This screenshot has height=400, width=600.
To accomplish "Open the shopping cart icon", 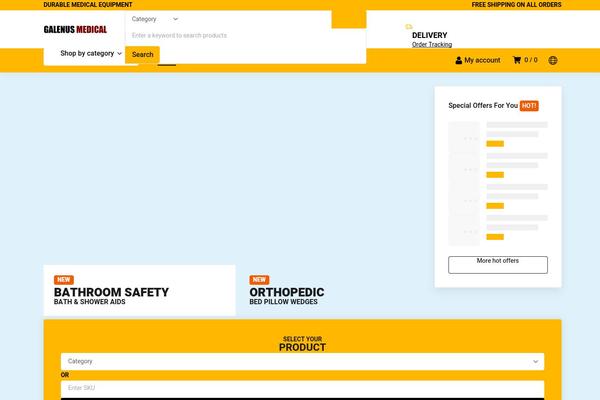I will (517, 60).
